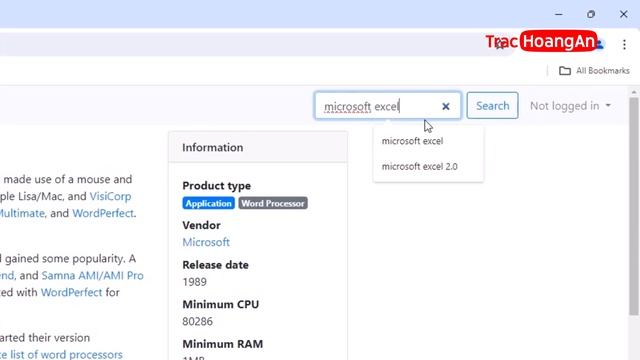This screenshot has height=360, width=640.
Task: Restore down the browser window
Action: [591, 14]
